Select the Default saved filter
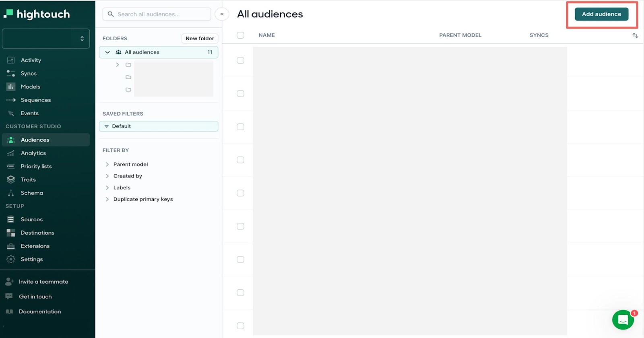The height and width of the screenshot is (338, 644). click(x=159, y=126)
